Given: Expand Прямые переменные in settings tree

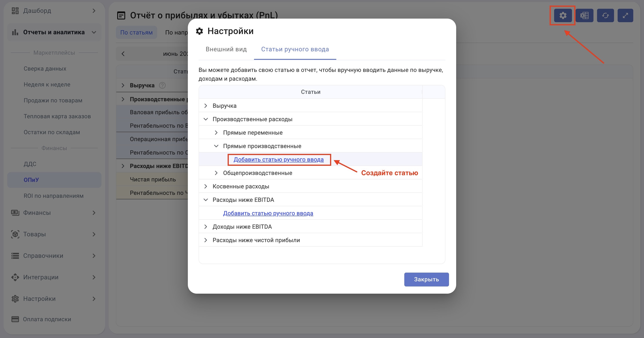Looking at the screenshot, I should [x=216, y=133].
